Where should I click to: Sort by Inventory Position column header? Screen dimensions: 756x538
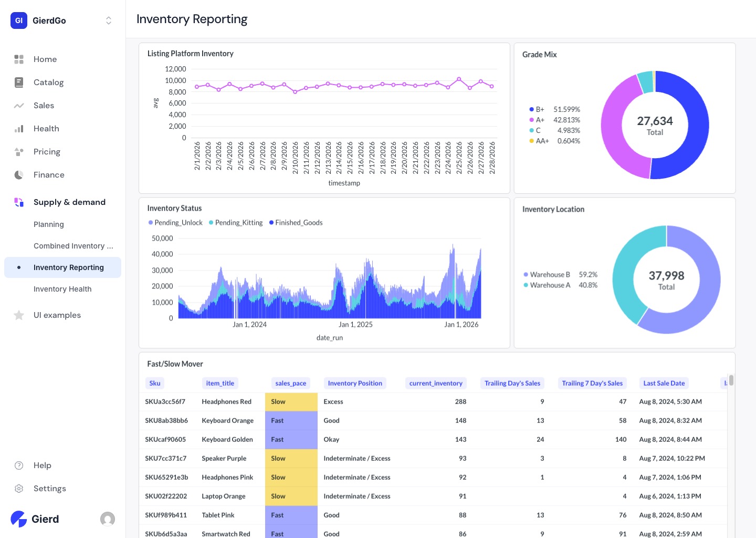pos(355,383)
